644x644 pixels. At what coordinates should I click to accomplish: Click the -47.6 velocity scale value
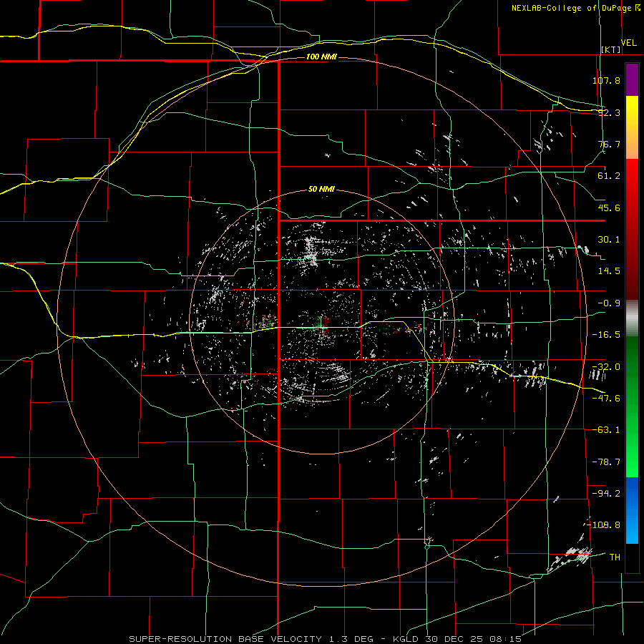[x=606, y=399]
